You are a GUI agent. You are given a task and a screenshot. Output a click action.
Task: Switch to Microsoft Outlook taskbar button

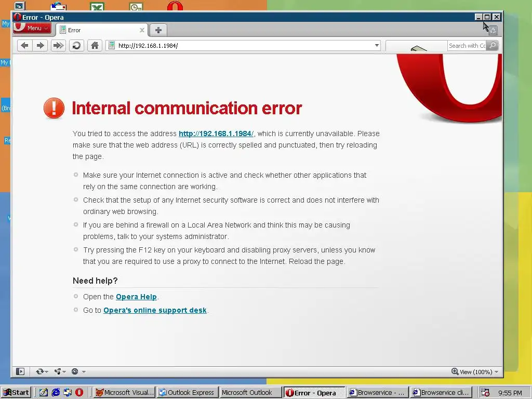click(250, 393)
